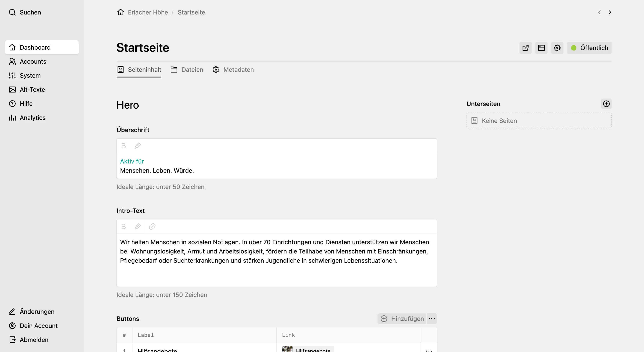Screen dimensions: 644x352
Task: Select the bold icon in the Überschrift editor
Action: coord(123,146)
